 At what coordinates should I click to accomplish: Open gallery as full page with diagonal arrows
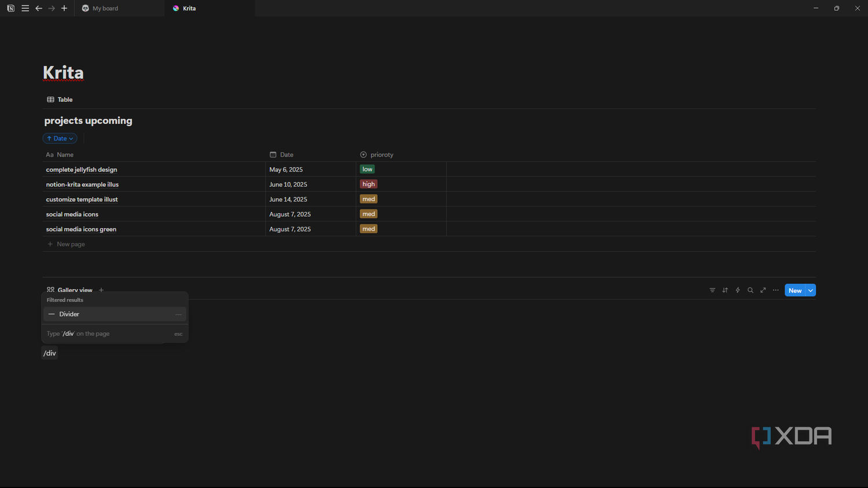tap(763, 290)
